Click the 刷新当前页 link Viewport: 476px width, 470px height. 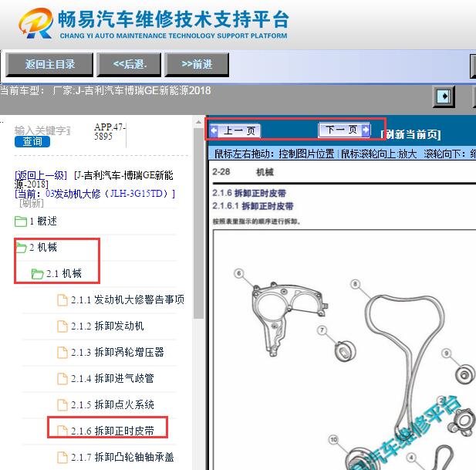click(410, 134)
